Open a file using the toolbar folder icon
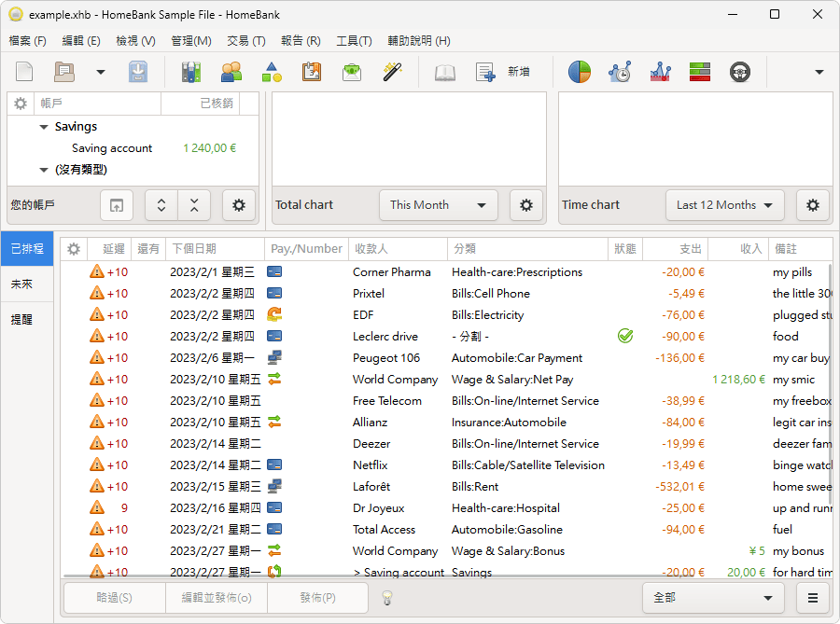 64,72
